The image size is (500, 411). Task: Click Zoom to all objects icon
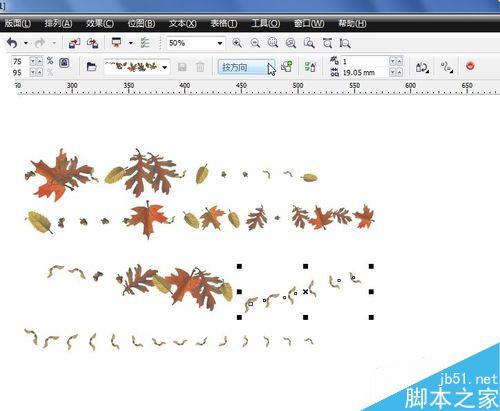click(x=291, y=43)
